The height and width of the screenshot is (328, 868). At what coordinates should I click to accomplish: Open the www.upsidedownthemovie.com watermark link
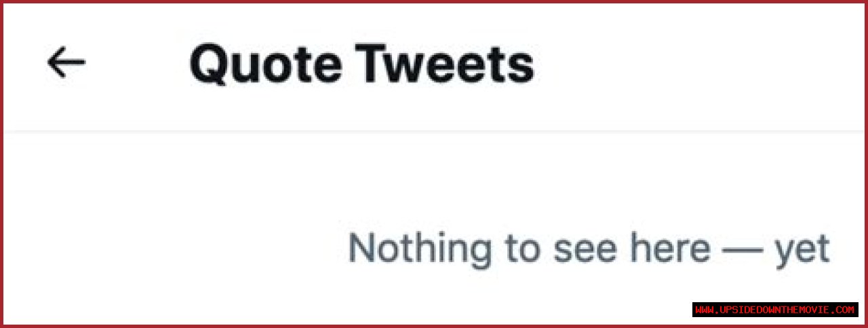click(x=775, y=310)
